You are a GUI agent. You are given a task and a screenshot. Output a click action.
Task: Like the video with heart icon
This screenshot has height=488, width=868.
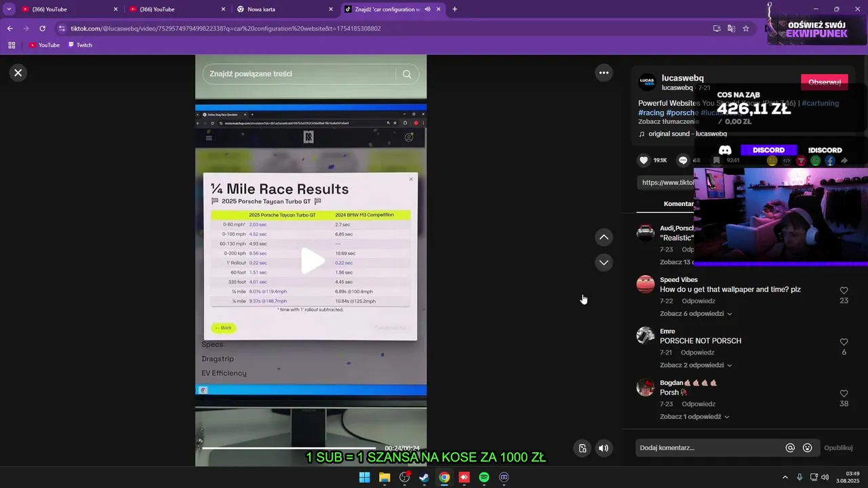[x=644, y=161]
